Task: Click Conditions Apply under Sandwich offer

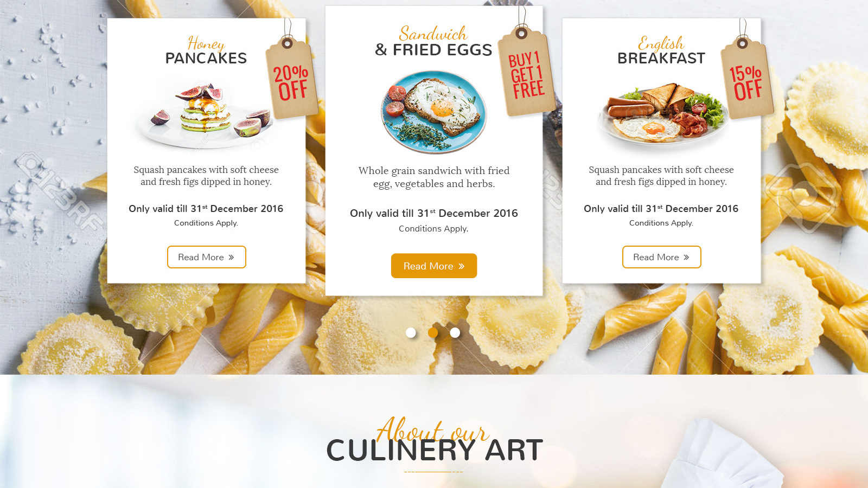Action: (433, 229)
